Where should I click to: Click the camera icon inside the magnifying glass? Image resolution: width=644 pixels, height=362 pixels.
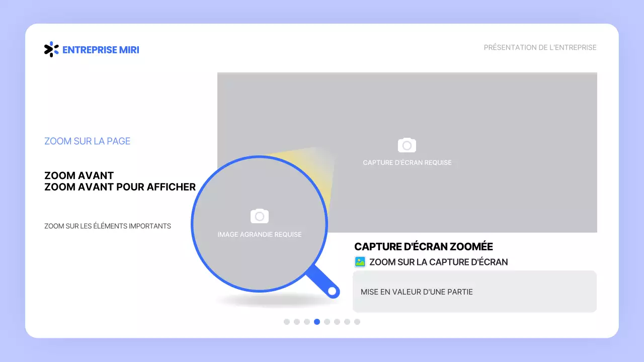click(260, 216)
